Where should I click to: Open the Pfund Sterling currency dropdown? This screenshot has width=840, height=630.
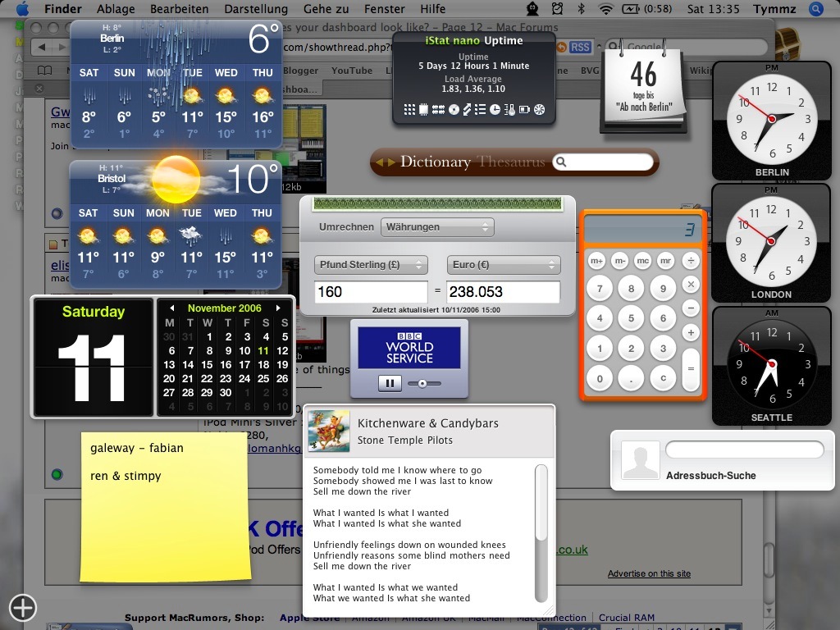pos(371,265)
